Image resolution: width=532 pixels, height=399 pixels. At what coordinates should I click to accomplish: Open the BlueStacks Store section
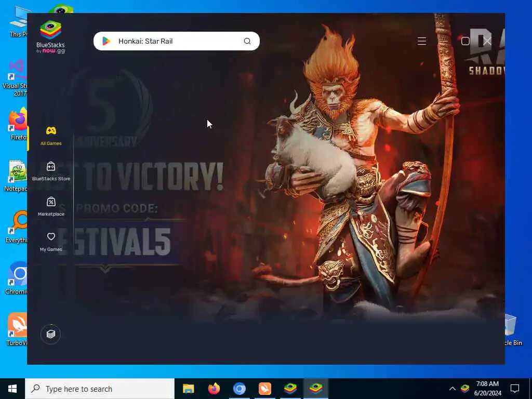51,171
